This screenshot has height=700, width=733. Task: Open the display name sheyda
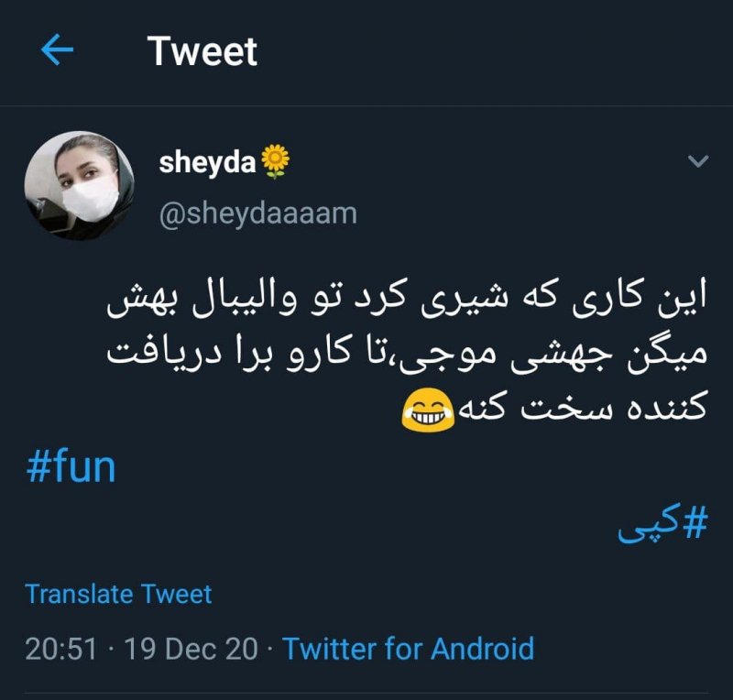click(209, 163)
